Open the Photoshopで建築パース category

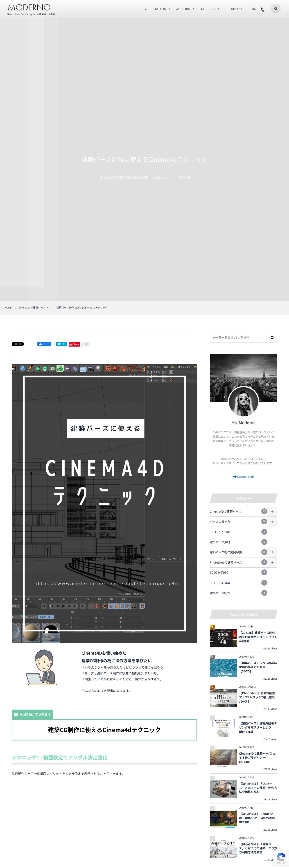click(226, 562)
